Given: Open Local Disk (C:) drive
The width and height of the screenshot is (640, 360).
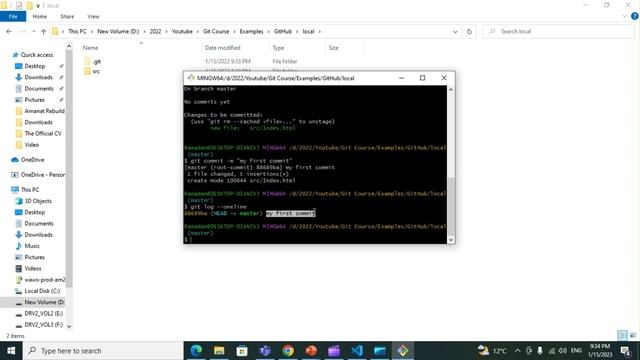Looking at the screenshot, I should point(42,291).
